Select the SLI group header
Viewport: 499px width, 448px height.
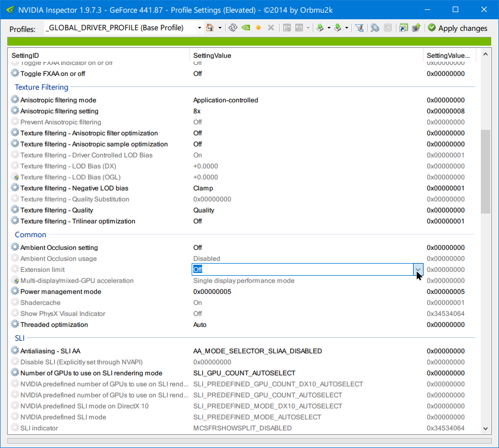pos(20,338)
